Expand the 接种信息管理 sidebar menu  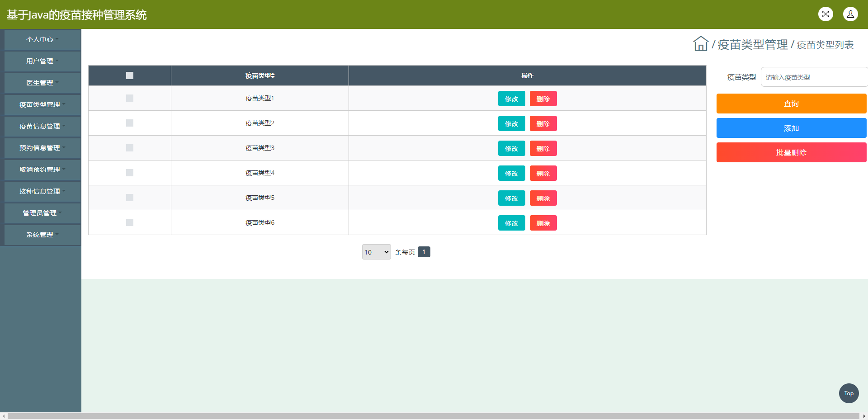pyautogui.click(x=42, y=191)
